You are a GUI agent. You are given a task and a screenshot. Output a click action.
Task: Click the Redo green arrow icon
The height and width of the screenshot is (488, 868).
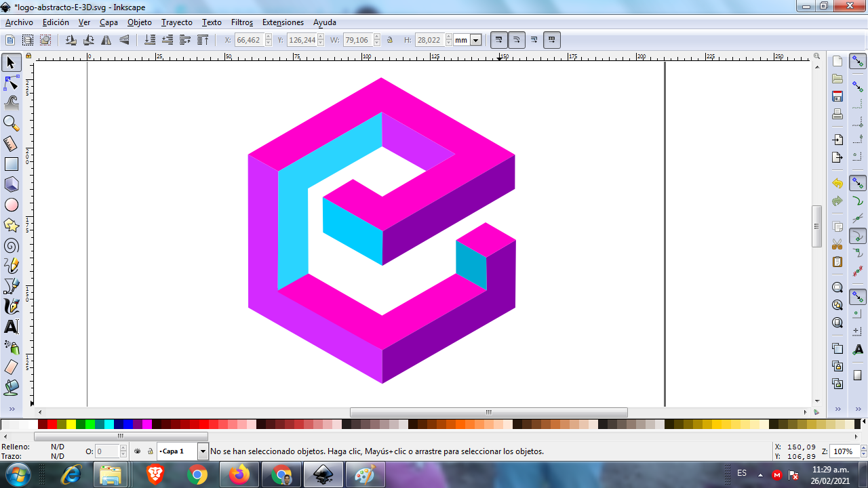(837, 201)
